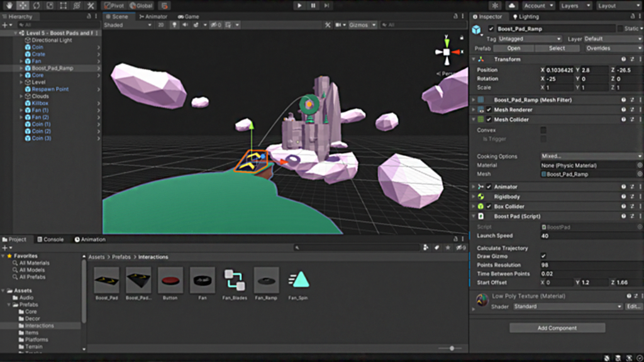Image resolution: width=644 pixels, height=362 pixels.
Task: Click the Add Component button
Action: pos(557,328)
